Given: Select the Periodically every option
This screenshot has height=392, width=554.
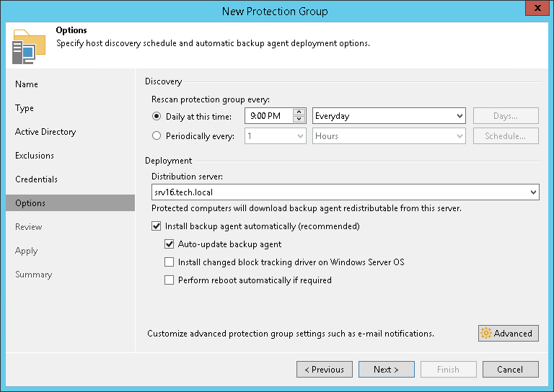Looking at the screenshot, I should click(157, 135).
